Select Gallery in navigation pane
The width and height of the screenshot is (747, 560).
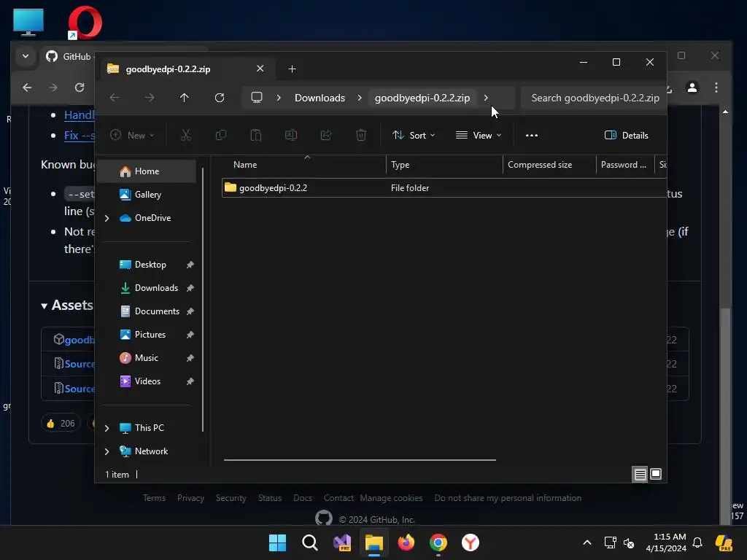click(147, 195)
